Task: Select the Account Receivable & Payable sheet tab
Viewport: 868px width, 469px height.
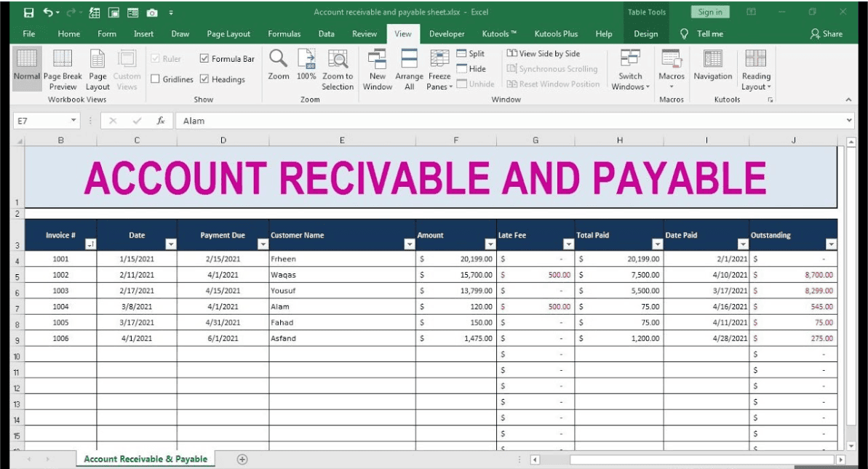Action: [146, 459]
